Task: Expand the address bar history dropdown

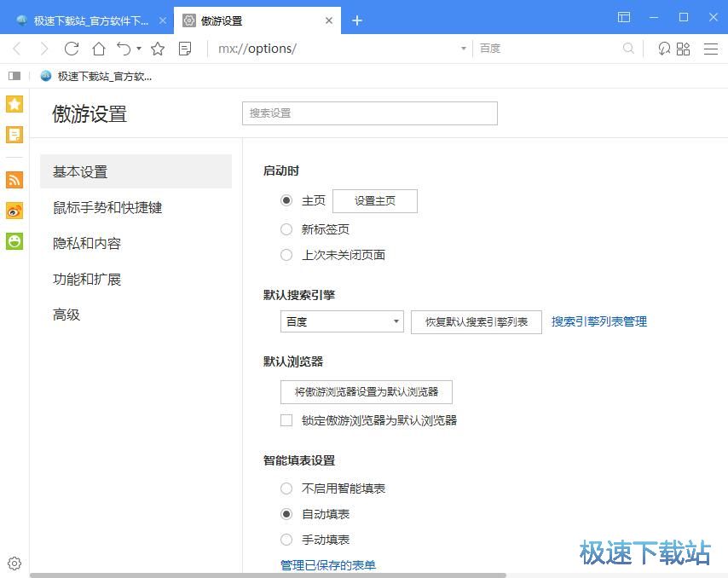Action: (x=463, y=49)
